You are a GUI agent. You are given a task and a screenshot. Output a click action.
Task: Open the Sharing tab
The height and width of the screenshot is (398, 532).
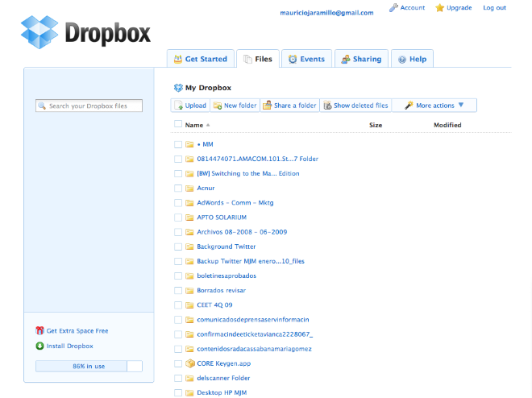(361, 59)
